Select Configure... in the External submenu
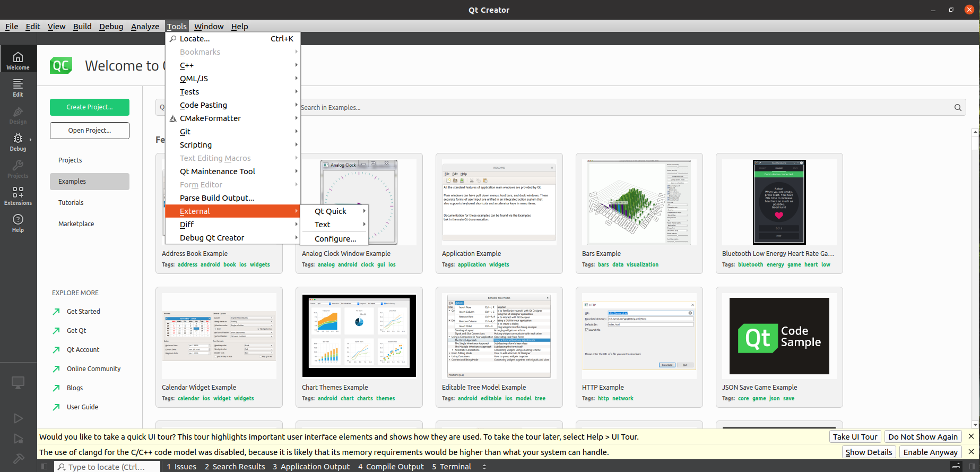Screen dimensions: 980x472 [335, 239]
